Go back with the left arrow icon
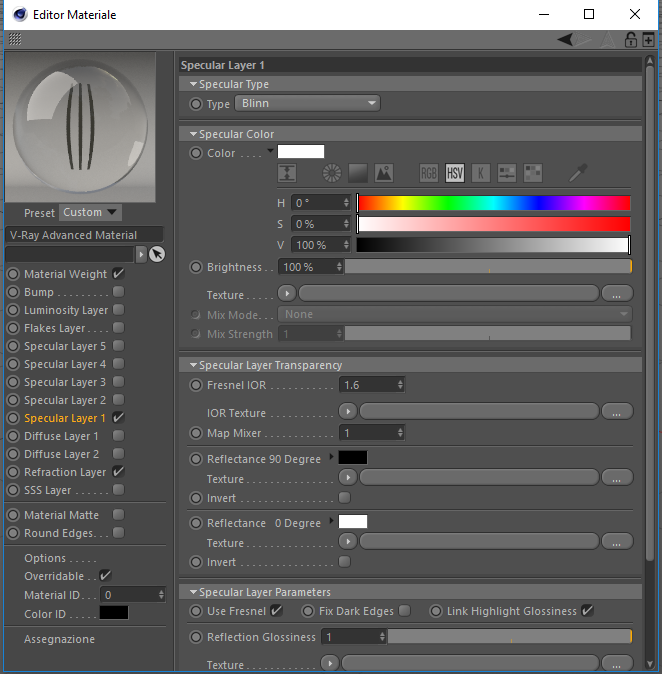The image size is (662, 674). [565, 40]
